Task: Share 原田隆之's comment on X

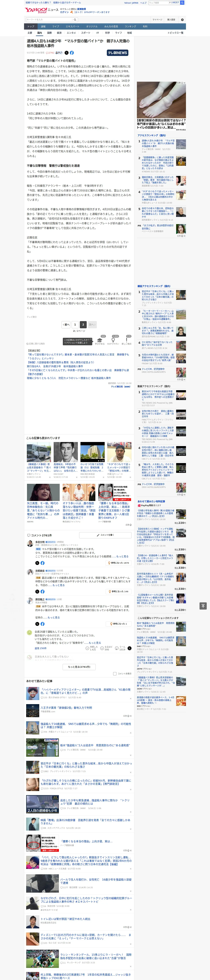Action: click(x=37, y=624)
